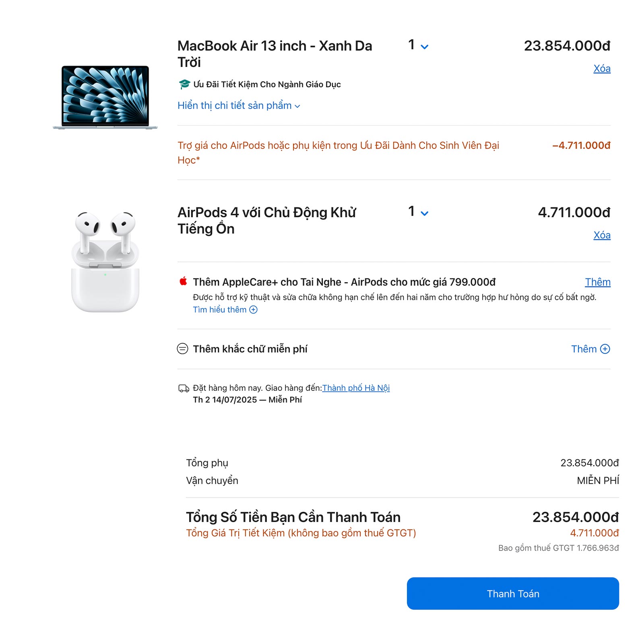The width and height of the screenshot is (644, 644).
Task: Open MacBook Air quantity dropdown
Action: pyautogui.click(x=418, y=45)
